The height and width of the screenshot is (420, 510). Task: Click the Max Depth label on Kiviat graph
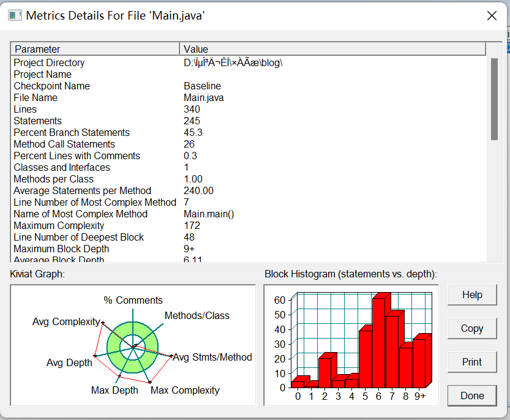(114, 390)
